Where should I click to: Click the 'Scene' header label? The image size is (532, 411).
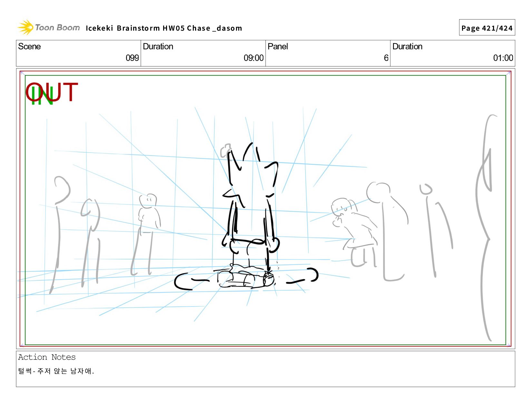coord(29,46)
